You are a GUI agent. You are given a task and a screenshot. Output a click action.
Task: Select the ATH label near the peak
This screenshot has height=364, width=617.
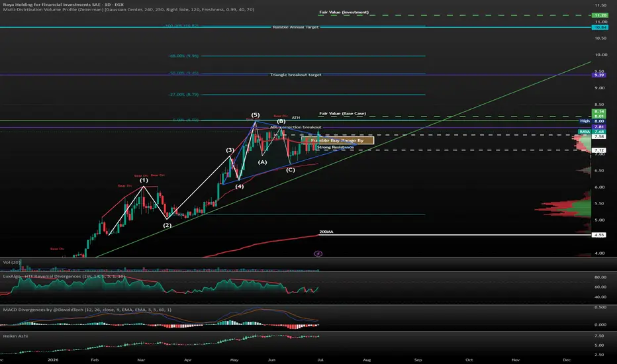pyautogui.click(x=295, y=118)
